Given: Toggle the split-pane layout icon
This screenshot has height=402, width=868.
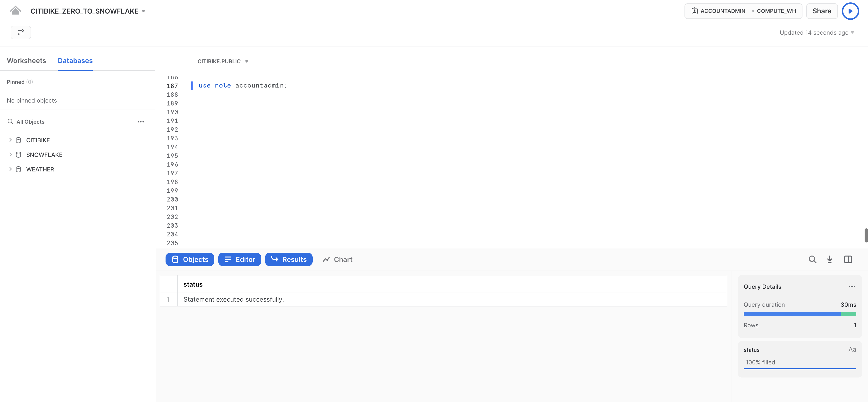Looking at the screenshot, I should coord(848,259).
